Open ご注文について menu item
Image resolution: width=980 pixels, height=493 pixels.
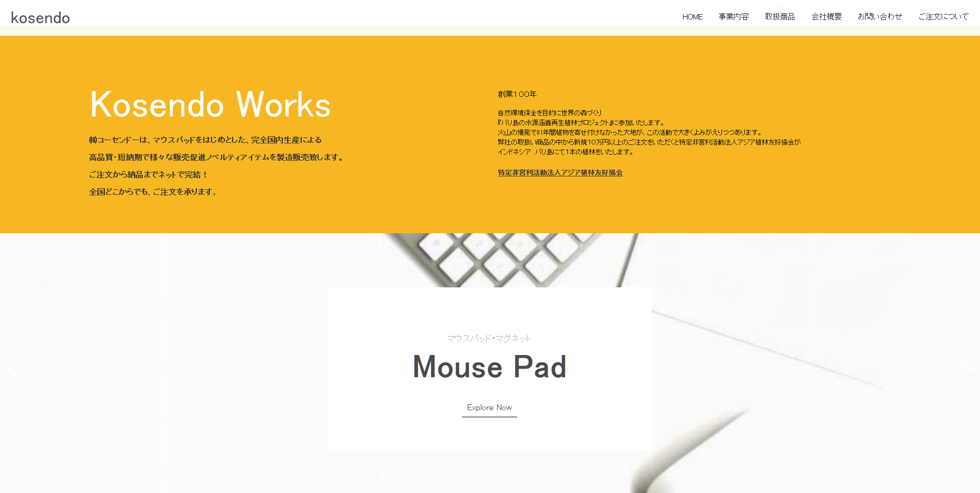click(943, 17)
